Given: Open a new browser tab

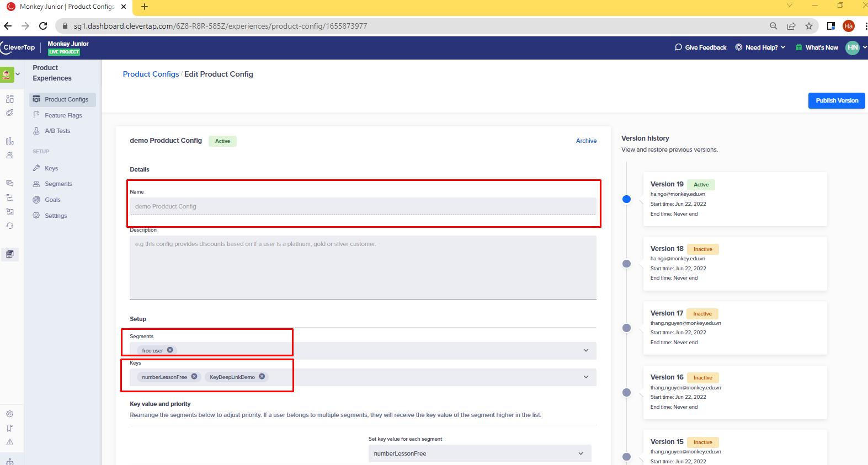Looking at the screenshot, I should [x=145, y=7].
